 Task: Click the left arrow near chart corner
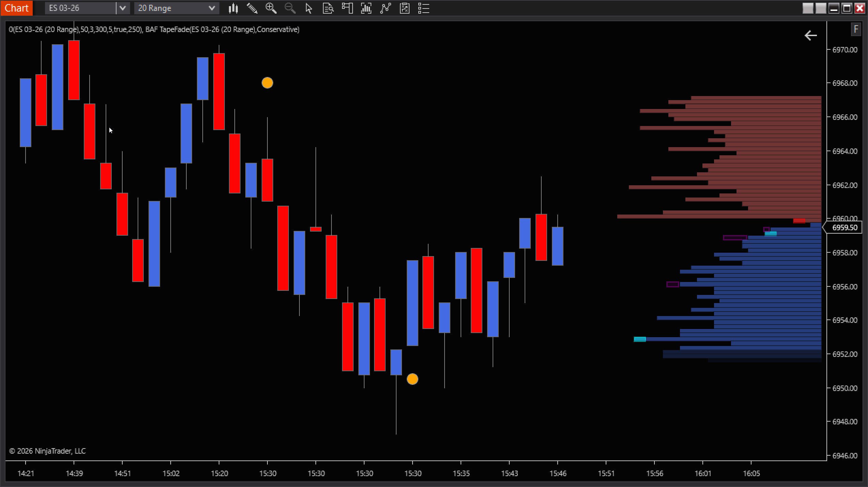pyautogui.click(x=811, y=35)
